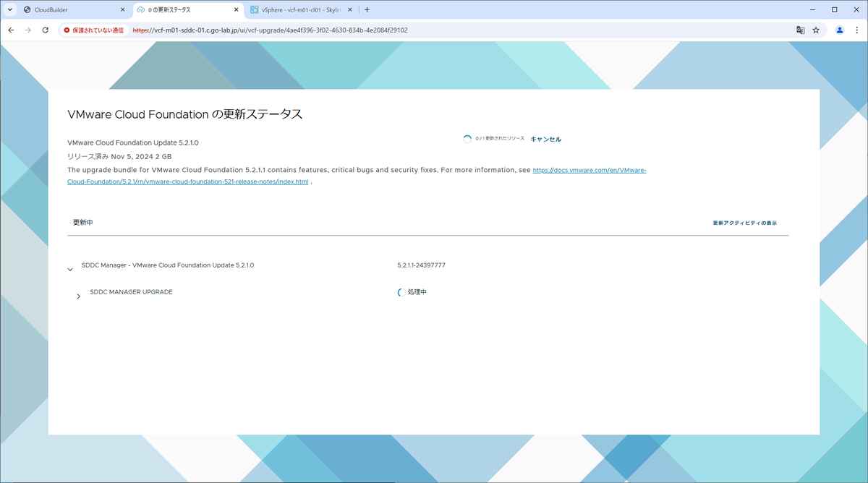The image size is (868, 483).
Task: Close the vSphere tab
Action: (349, 9)
